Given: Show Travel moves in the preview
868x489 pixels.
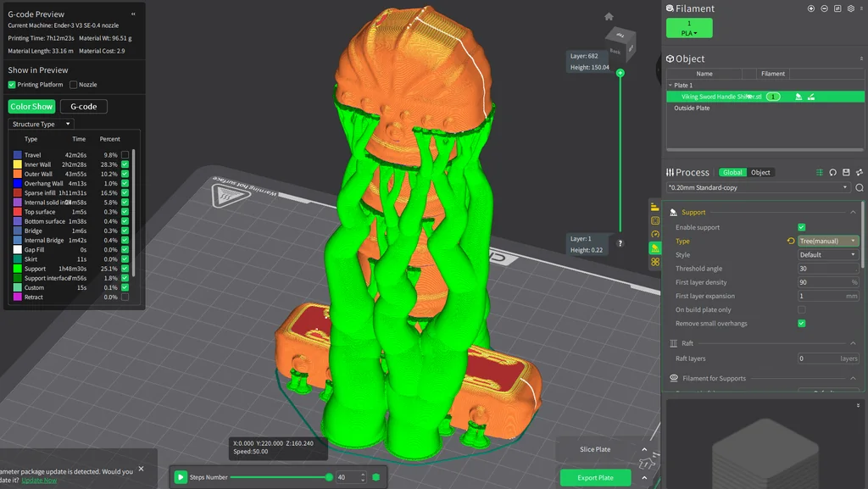Looking at the screenshot, I should [125, 155].
